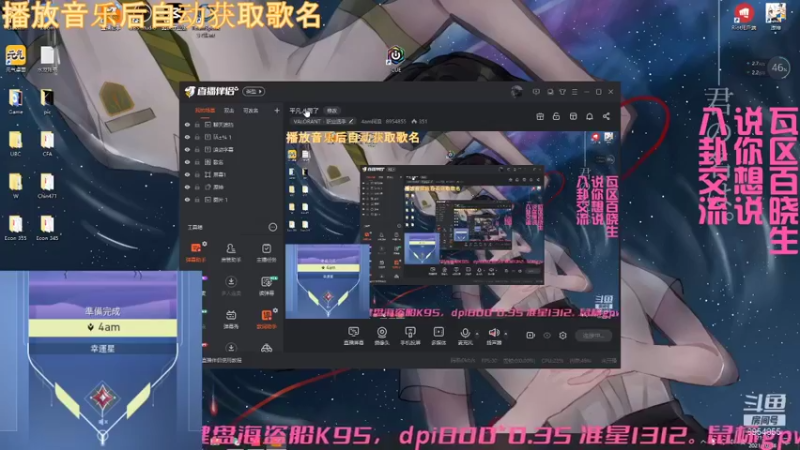Toggle eye of the topmost source layer
Image resolution: width=800 pixels, height=450 pixels.
tap(187, 124)
